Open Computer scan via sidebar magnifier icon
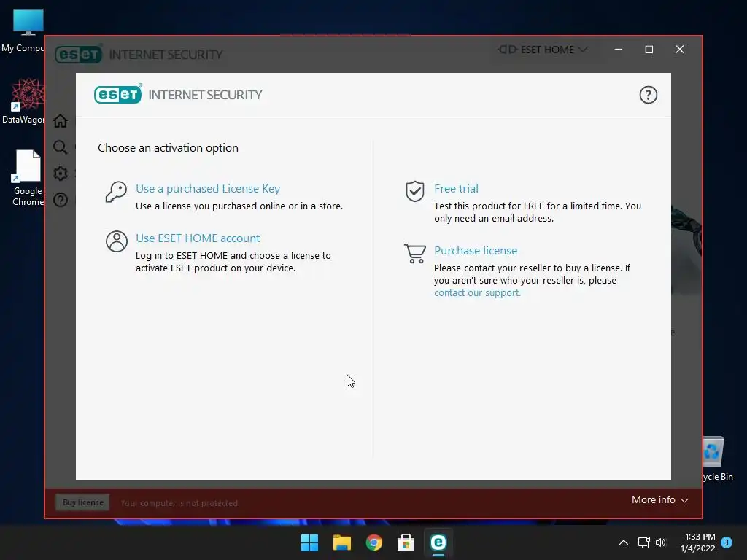This screenshot has width=747, height=560. (60, 147)
